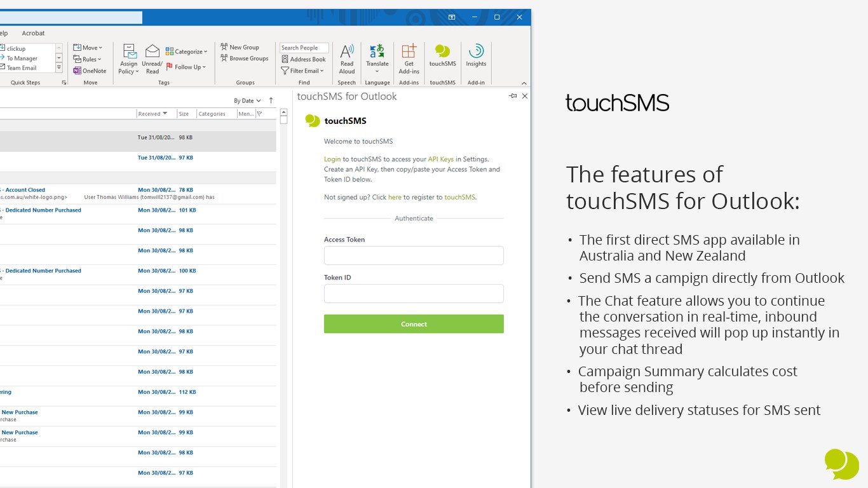This screenshot has height=488, width=868.
Task: Sort by the Size column header
Action: pyautogui.click(x=187, y=114)
